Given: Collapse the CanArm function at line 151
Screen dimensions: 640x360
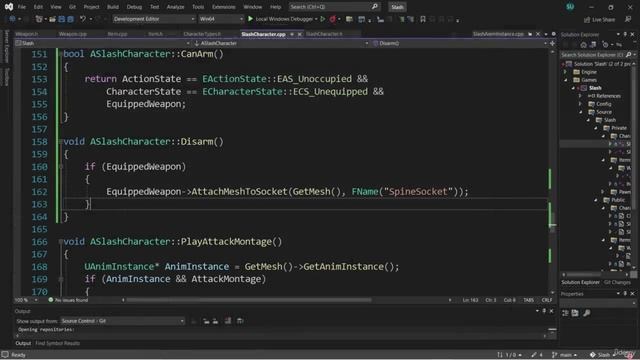Looking at the screenshot, I should [x=60, y=54].
